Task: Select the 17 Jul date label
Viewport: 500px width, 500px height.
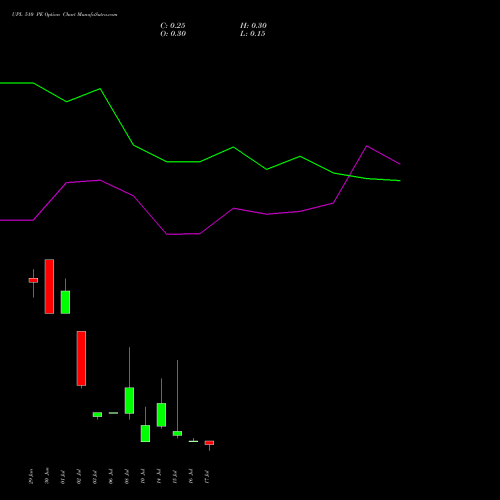Action: (207, 477)
